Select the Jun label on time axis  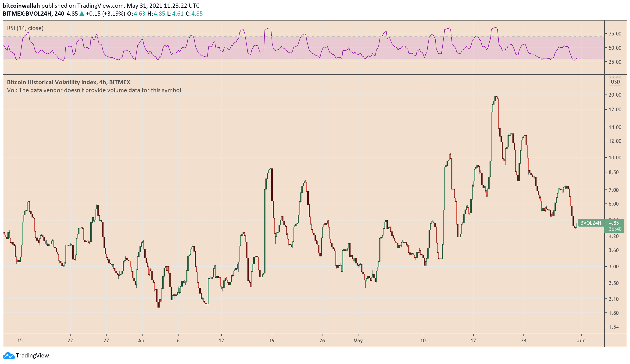pyautogui.click(x=581, y=340)
